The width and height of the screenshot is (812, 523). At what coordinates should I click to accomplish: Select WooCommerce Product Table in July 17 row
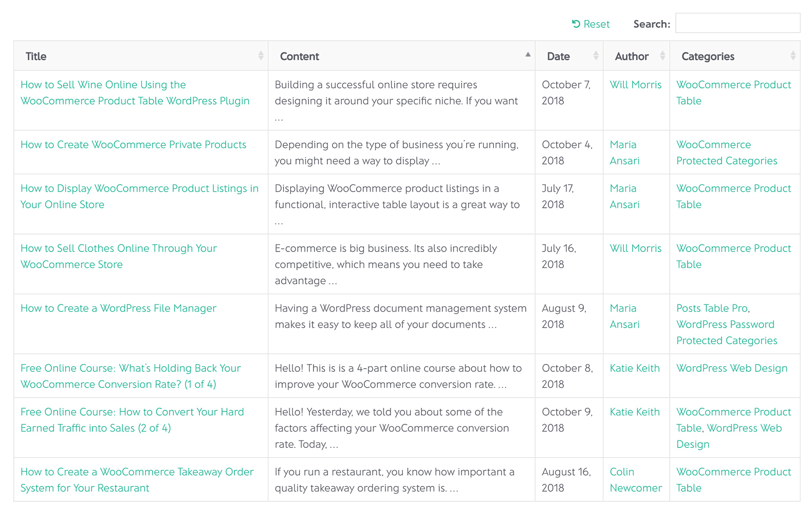733,196
